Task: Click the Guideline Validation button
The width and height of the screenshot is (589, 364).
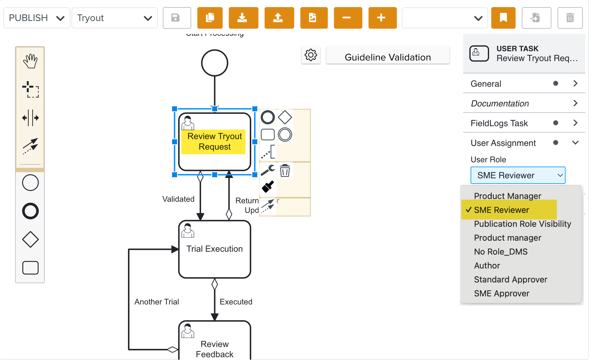Action: tap(388, 57)
